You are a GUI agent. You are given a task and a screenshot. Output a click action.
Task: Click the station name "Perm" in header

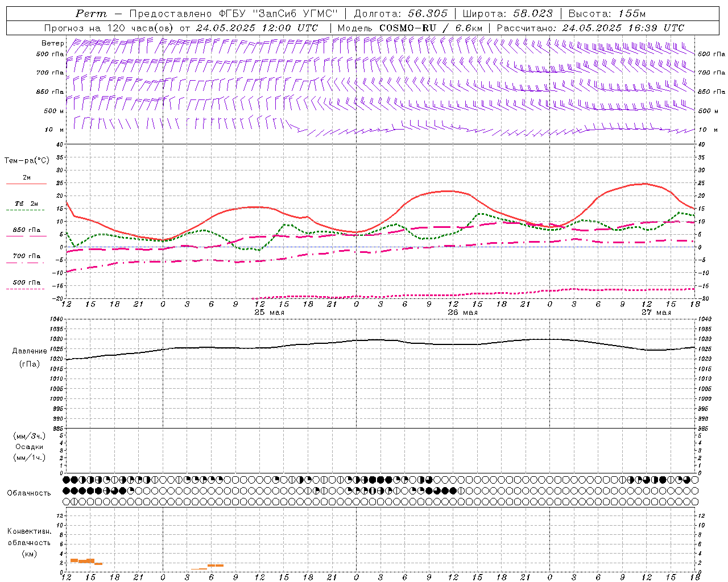click(x=90, y=14)
